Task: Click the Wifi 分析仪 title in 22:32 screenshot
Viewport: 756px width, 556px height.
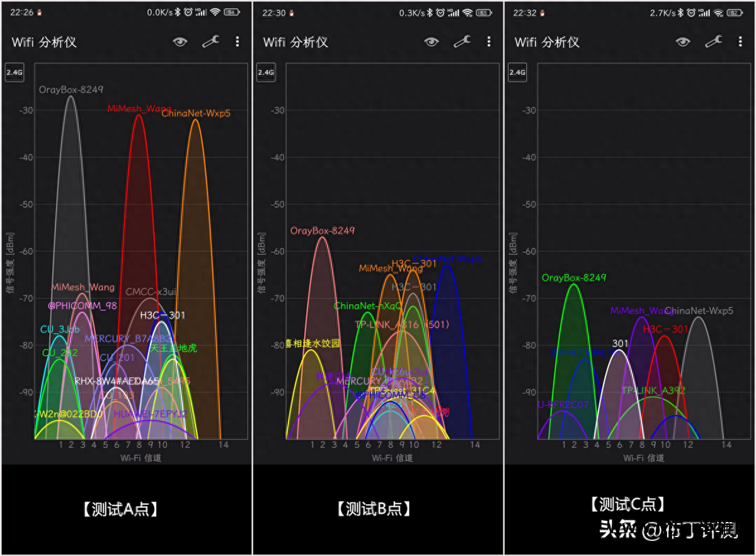Action: click(x=547, y=42)
